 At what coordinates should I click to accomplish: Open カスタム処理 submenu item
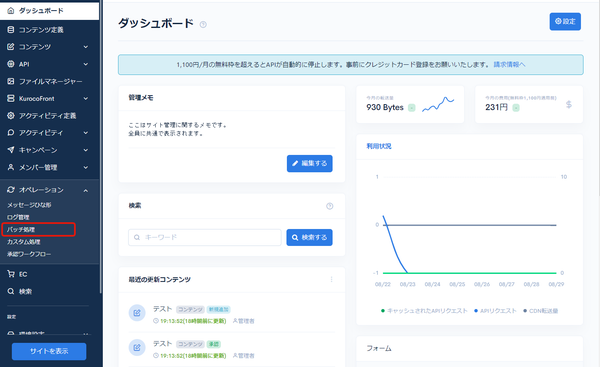(23, 242)
